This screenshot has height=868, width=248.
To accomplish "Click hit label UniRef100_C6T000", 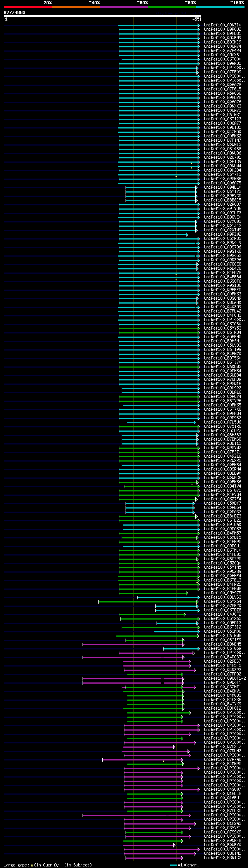I will coord(222,59).
